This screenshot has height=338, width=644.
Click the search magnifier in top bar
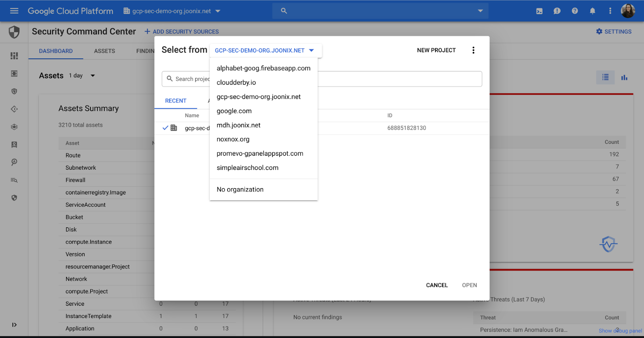tap(284, 11)
